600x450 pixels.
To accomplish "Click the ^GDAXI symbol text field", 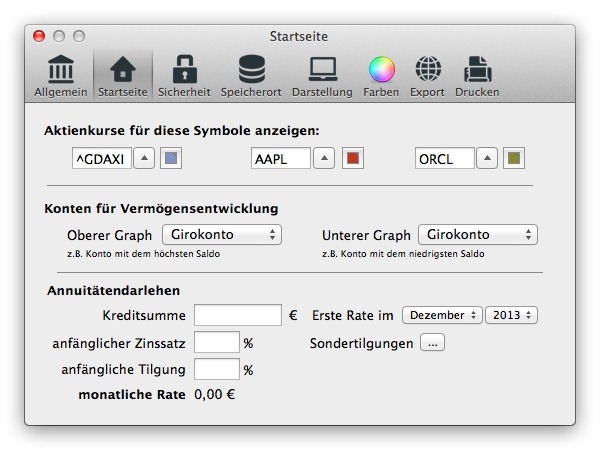I will (x=100, y=158).
